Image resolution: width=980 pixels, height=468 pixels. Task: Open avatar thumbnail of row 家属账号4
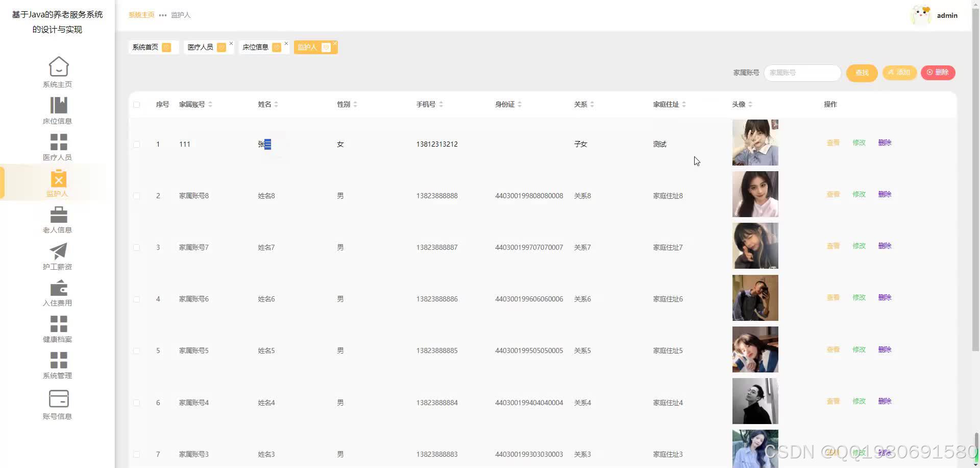(x=755, y=401)
